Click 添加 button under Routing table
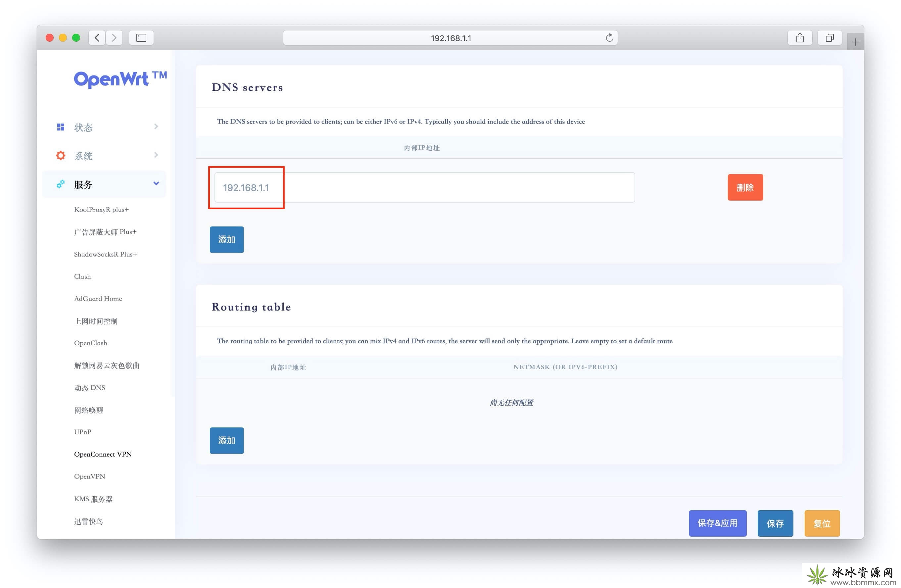 click(x=226, y=440)
